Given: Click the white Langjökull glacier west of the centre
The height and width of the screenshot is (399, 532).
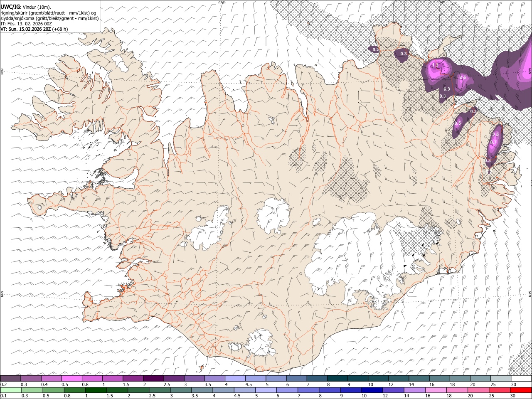Looking at the screenshot, I should tap(209, 230).
